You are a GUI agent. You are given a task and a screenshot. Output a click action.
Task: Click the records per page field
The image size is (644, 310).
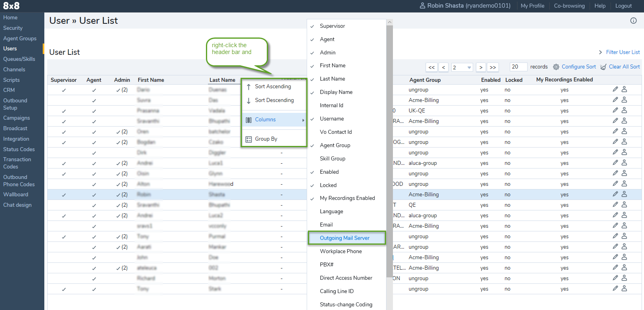(518, 67)
